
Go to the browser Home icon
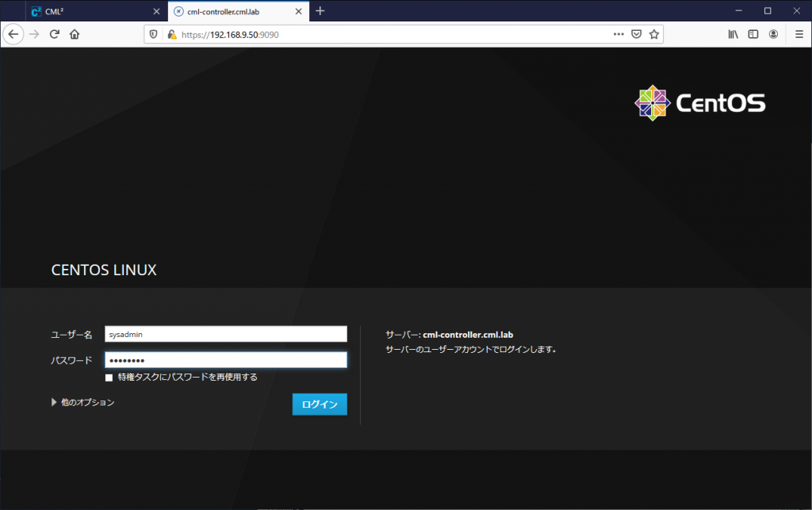[x=75, y=34]
